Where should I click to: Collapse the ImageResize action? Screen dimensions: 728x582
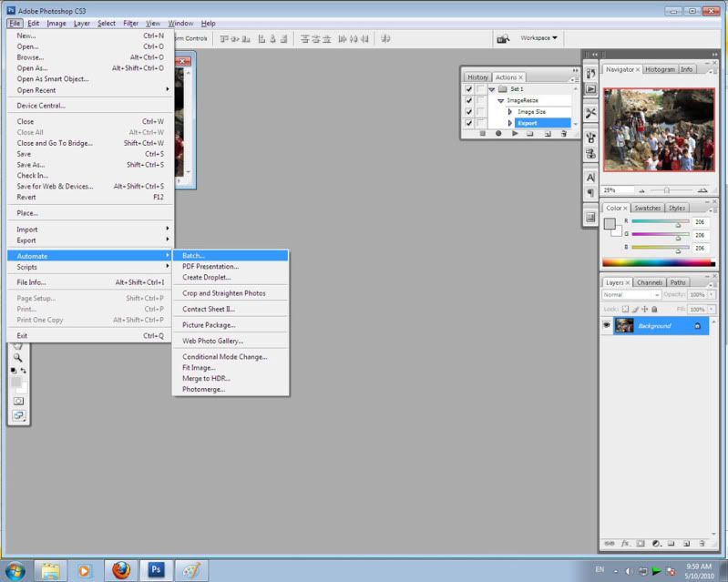point(500,101)
